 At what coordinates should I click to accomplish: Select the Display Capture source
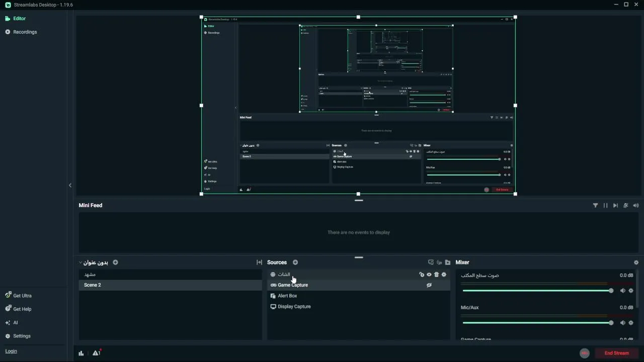(358, 306)
